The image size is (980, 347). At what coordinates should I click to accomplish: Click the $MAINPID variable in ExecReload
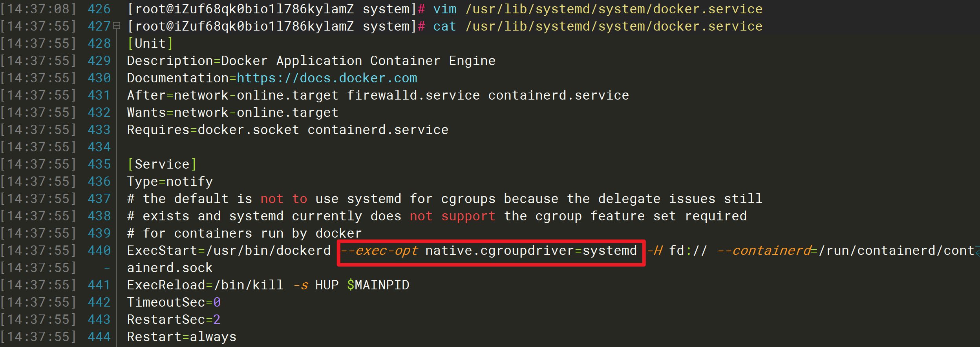pyautogui.click(x=378, y=285)
